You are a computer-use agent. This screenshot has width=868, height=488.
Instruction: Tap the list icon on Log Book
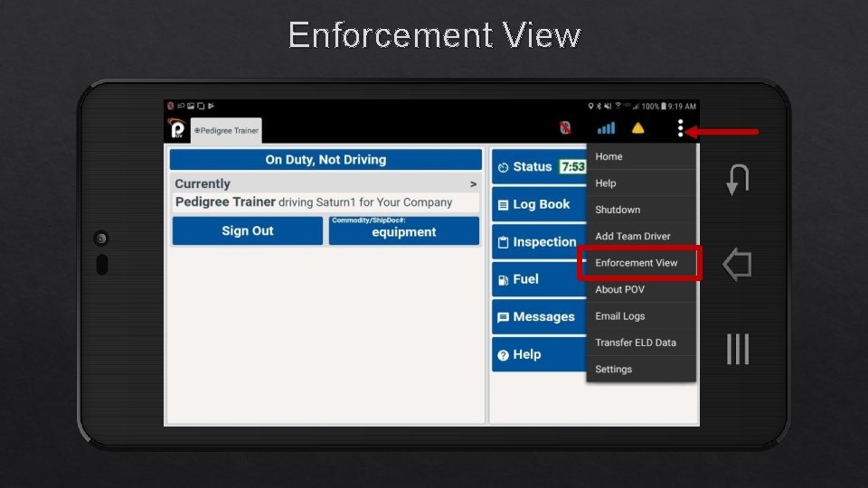pyautogui.click(x=503, y=205)
